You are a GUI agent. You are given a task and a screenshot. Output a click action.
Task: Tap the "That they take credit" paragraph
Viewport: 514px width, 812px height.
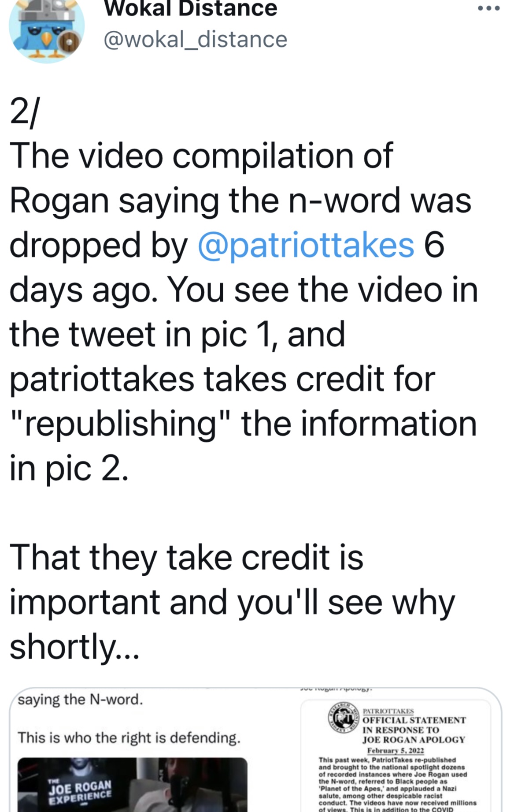pos(232,601)
